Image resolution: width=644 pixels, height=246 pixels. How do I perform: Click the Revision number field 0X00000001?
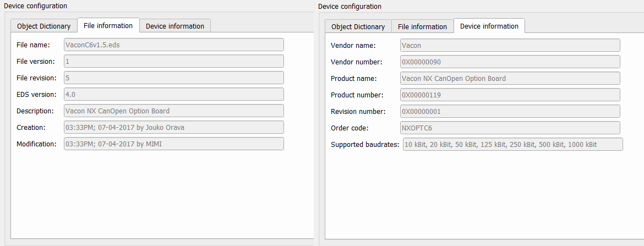510,111
